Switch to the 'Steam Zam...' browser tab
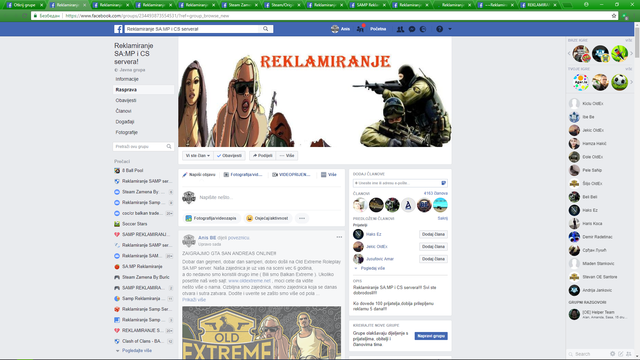 (x=240, y=5)
